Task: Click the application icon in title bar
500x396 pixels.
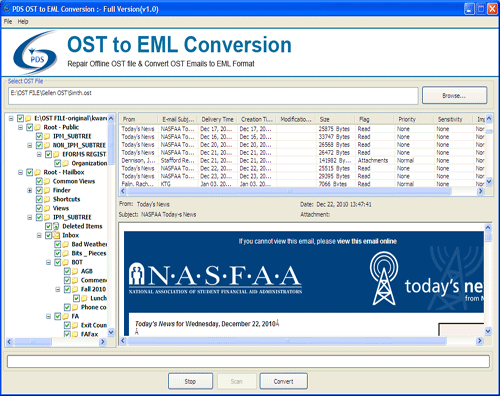Action: click(6, 9)
